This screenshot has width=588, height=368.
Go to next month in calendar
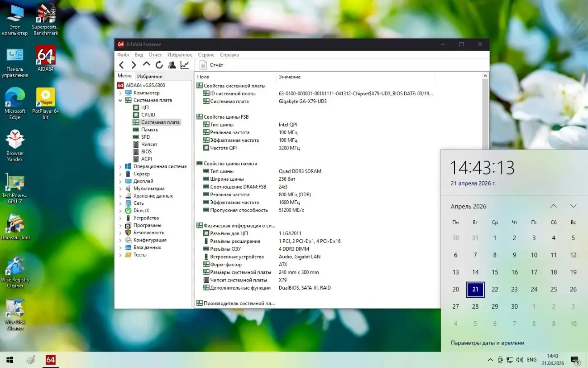click(x=573, y=206)
